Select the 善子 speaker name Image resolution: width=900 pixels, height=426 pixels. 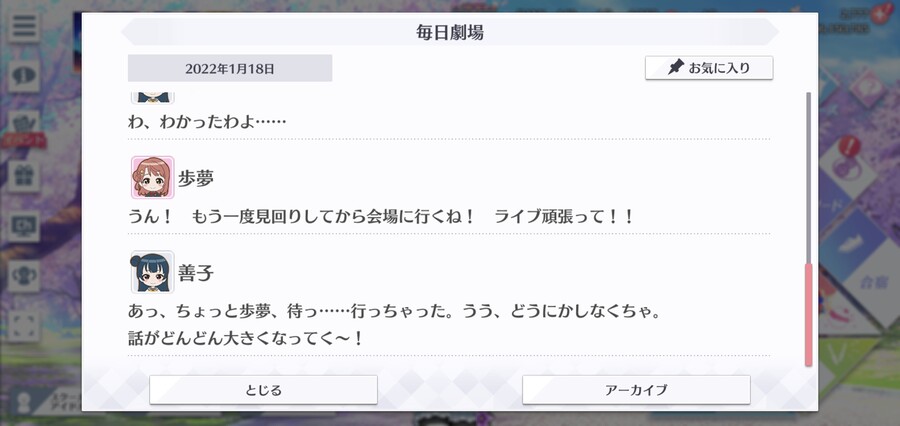pos(196,273)
